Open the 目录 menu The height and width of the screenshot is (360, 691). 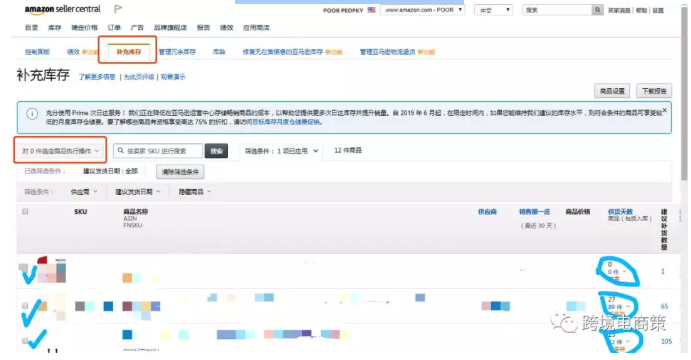(x=31, y=27)
